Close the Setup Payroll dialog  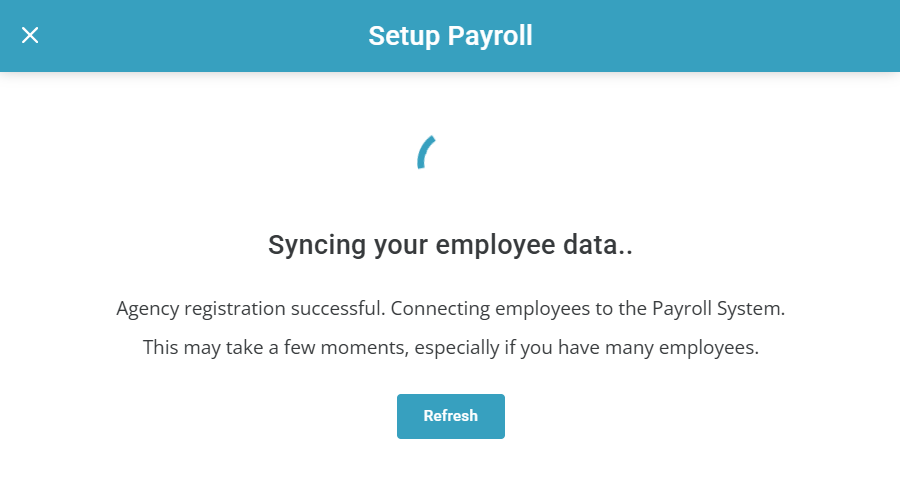click(31, 36)
